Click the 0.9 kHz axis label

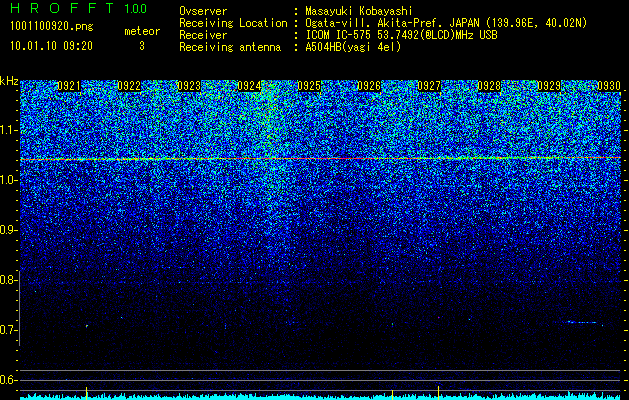pos(8,230)
